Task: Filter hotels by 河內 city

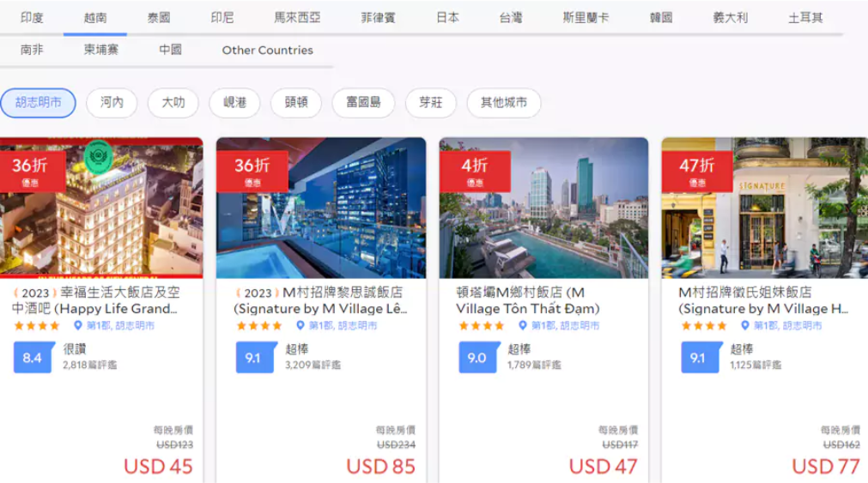Action: [x=112, y=103]
